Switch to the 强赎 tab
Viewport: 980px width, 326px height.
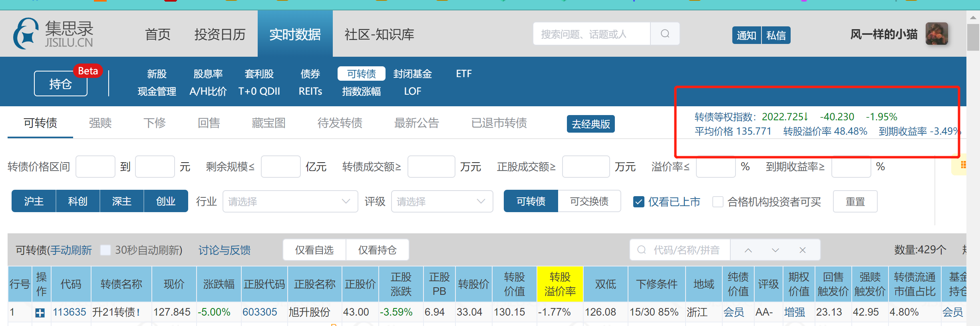pos(100,123)
